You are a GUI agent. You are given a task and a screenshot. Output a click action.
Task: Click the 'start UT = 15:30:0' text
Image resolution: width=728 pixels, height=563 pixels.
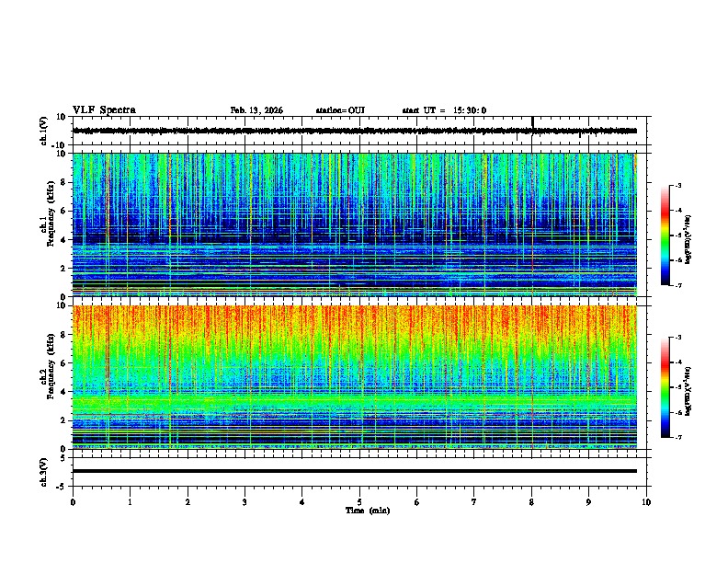pos(444,110)
